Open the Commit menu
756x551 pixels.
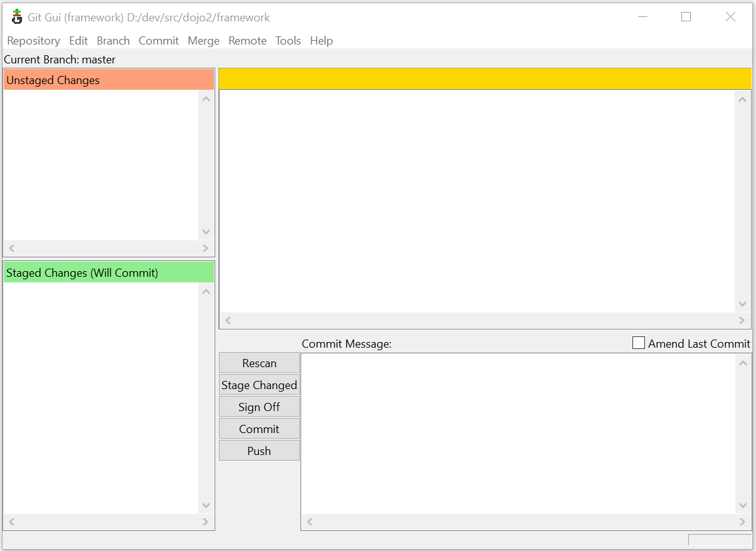tap(159, 41)
